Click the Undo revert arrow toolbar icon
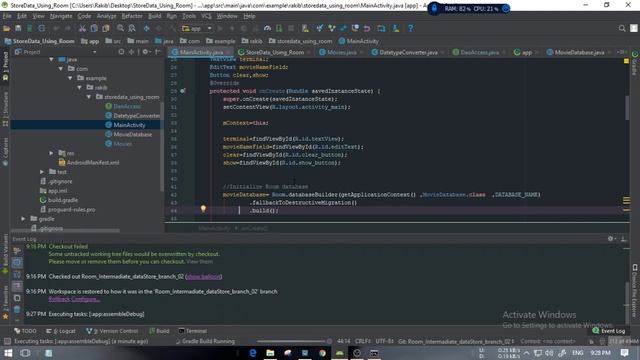Image resolution: width=640 pixels, height=360 pixels. pos(367,29)
